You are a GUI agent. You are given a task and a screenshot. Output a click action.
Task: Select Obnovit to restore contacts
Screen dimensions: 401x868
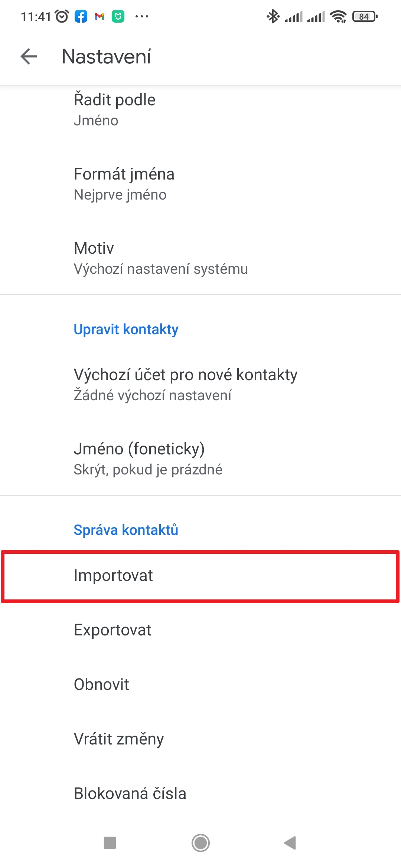[x=200, y=684]
